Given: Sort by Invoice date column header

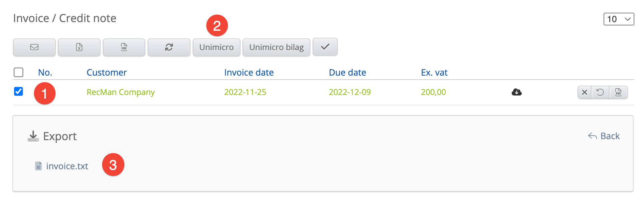Looking at the screenshot, I should tap(249, 73).
